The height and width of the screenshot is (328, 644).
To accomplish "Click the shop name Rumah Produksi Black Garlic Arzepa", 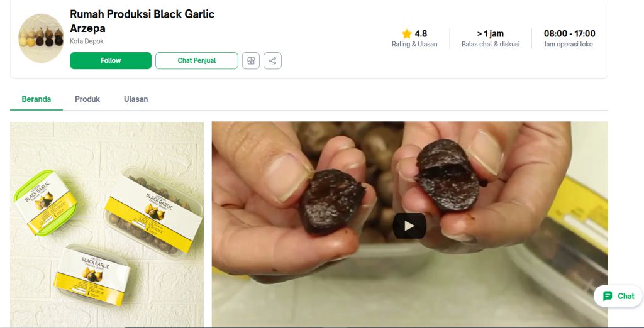I will (142, 21).
